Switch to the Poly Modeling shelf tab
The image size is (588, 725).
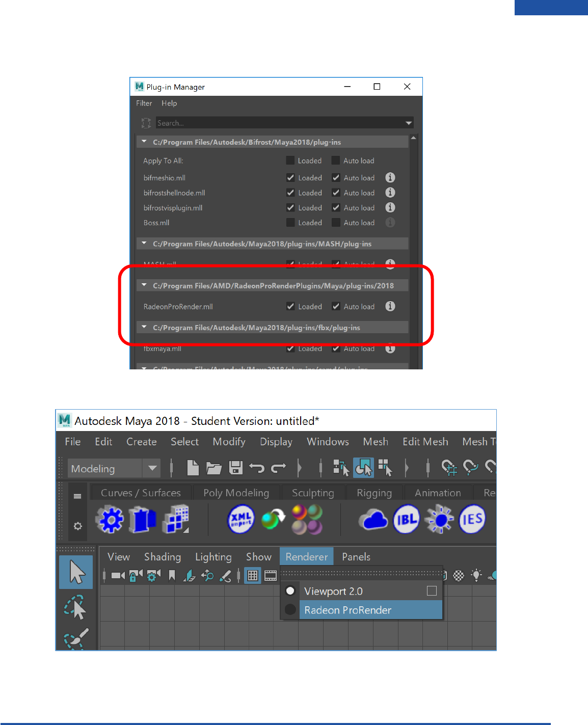pos(236,493)
